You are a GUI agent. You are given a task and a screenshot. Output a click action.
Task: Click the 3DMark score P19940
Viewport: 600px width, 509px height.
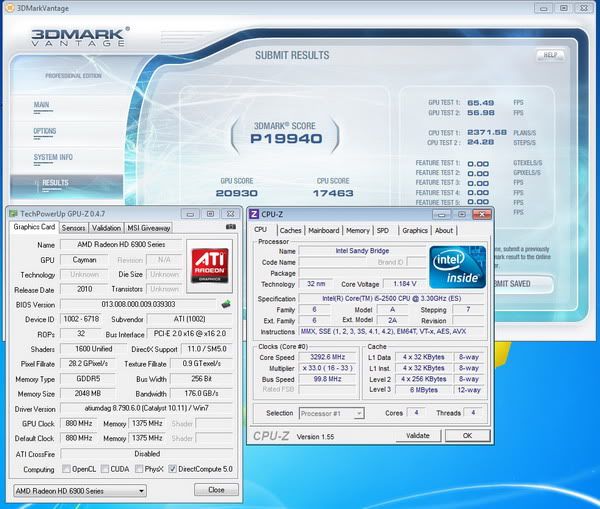click(x=286, y=139)
